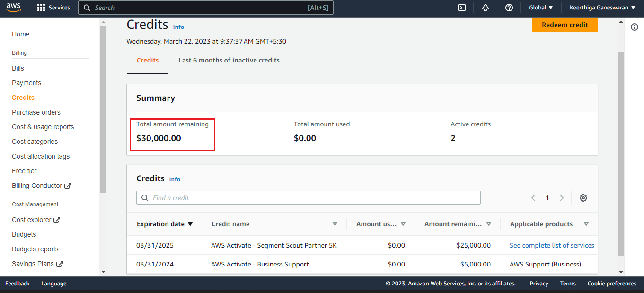Open the help question-mark icon
Screen dimensions: 644x293
509,8
